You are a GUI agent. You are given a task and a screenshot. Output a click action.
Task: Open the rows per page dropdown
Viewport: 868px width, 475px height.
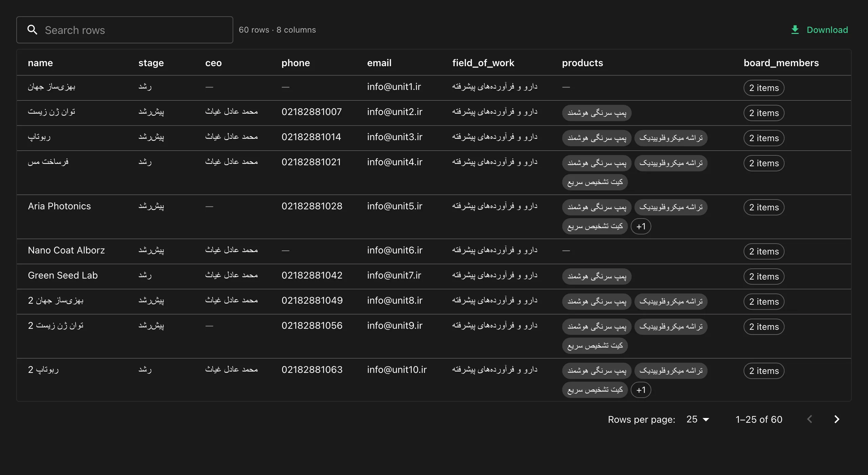[x=698, y=419]
